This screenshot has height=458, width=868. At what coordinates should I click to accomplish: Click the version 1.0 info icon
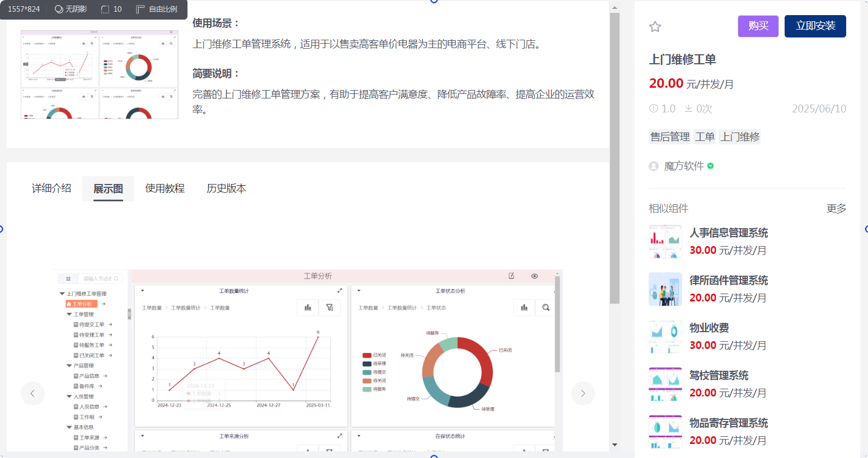pyautogui.click(x=653, y=108)
